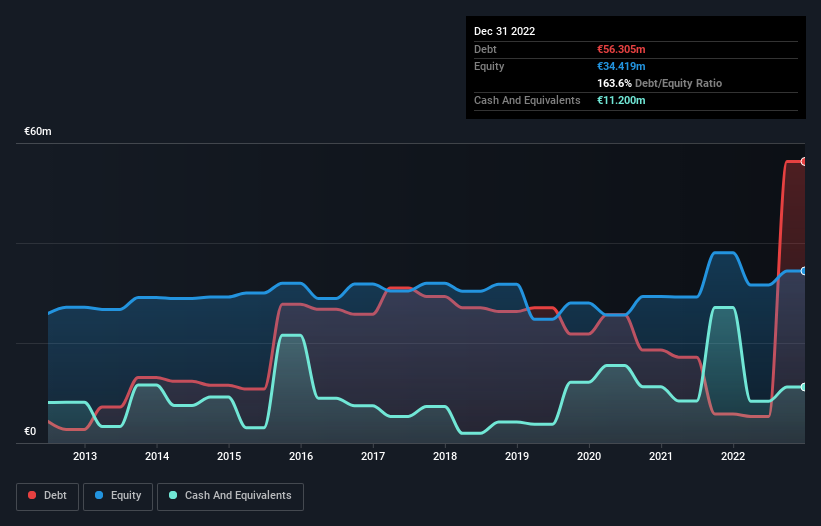The image size is (821, 526).
Task: Select the Cash endpoint marker at 2022
Action: 804,387
